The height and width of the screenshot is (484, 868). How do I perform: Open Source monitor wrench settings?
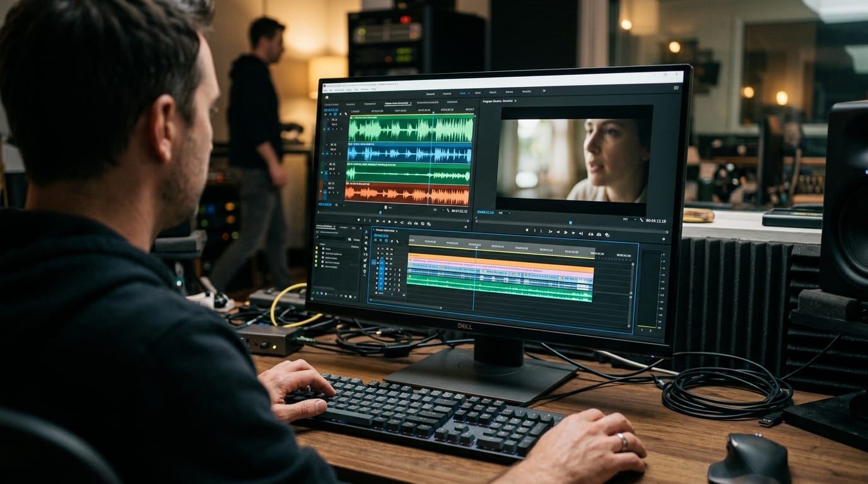click(x=447, y=210)
